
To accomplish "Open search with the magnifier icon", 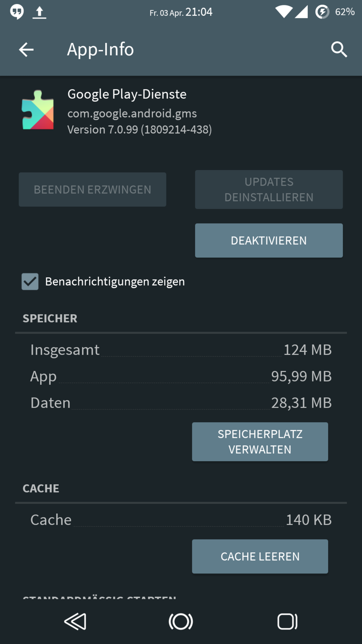I will 339,50.
